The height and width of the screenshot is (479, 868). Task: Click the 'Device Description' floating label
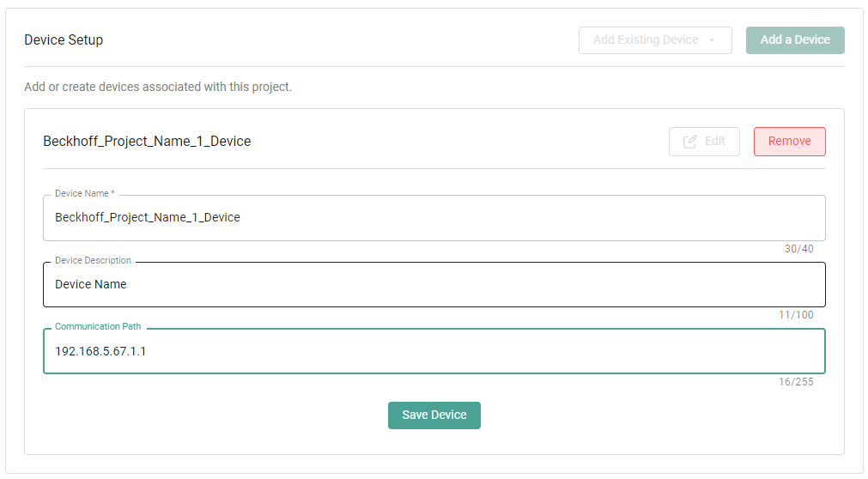(93, 261)
